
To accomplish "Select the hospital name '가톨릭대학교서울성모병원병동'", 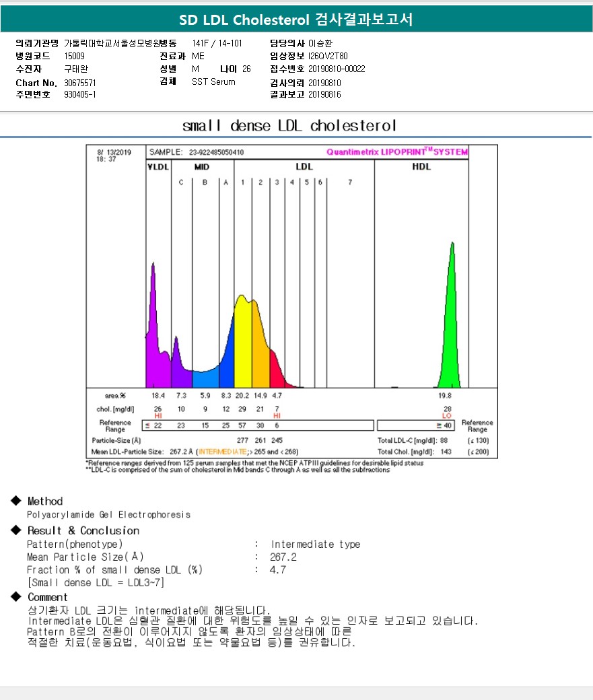I will [x=120, y=43].
